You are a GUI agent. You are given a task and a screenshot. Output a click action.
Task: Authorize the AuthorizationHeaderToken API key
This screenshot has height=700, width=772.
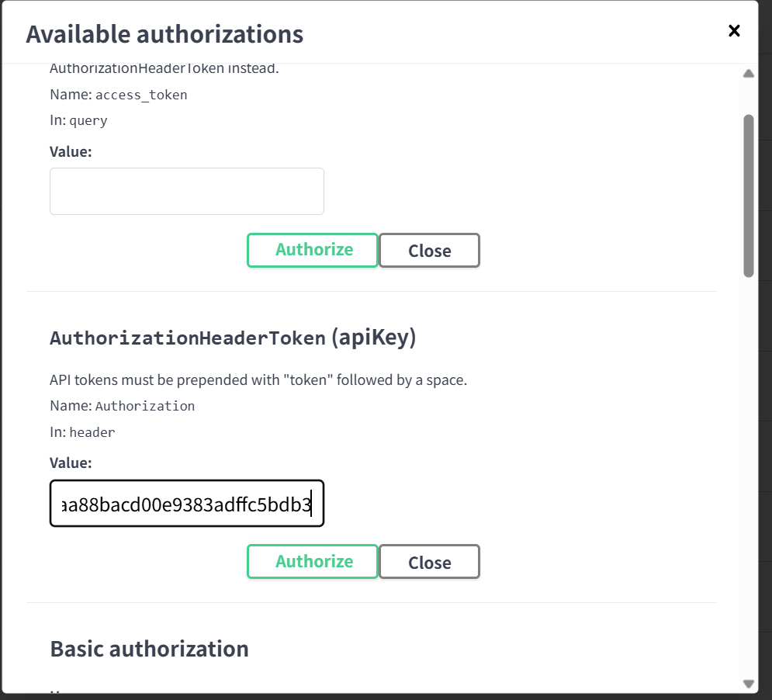click(313, 562)
